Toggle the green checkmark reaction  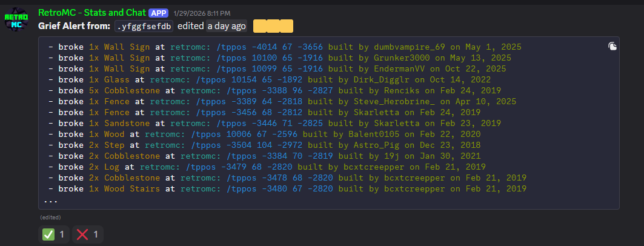(55, 234)
